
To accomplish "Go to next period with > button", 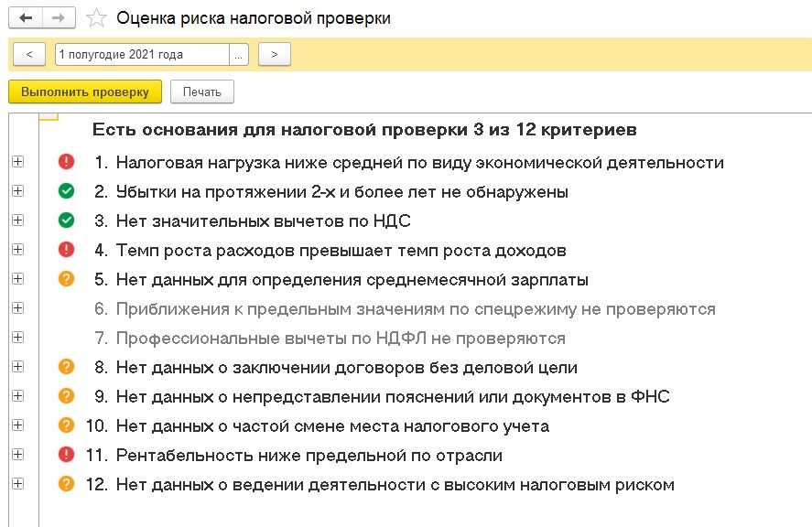I will click(x=275, y=54).
